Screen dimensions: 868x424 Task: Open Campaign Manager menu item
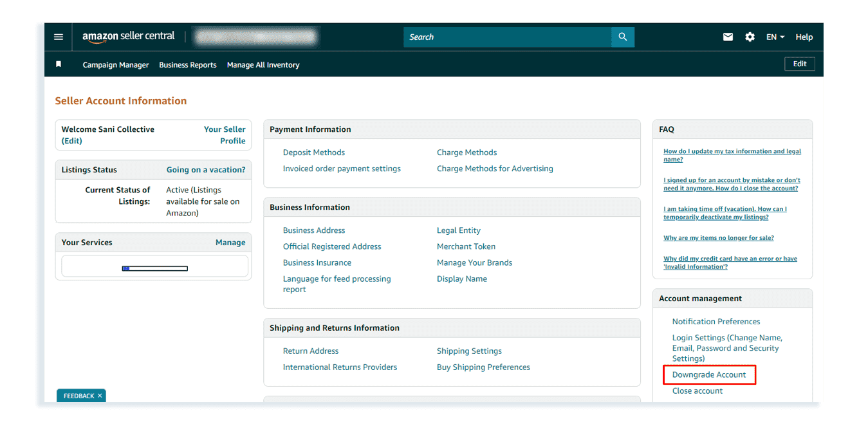pos(116,65)
